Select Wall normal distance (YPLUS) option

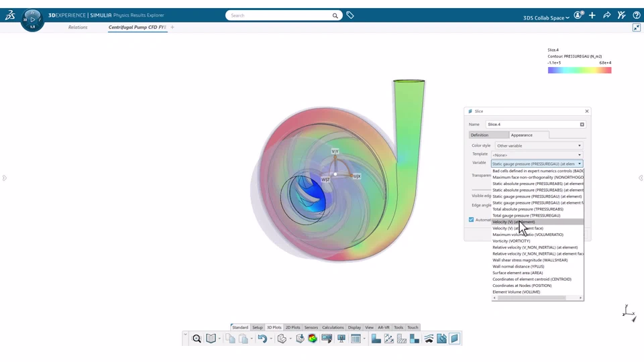click(x=537, y=266)
